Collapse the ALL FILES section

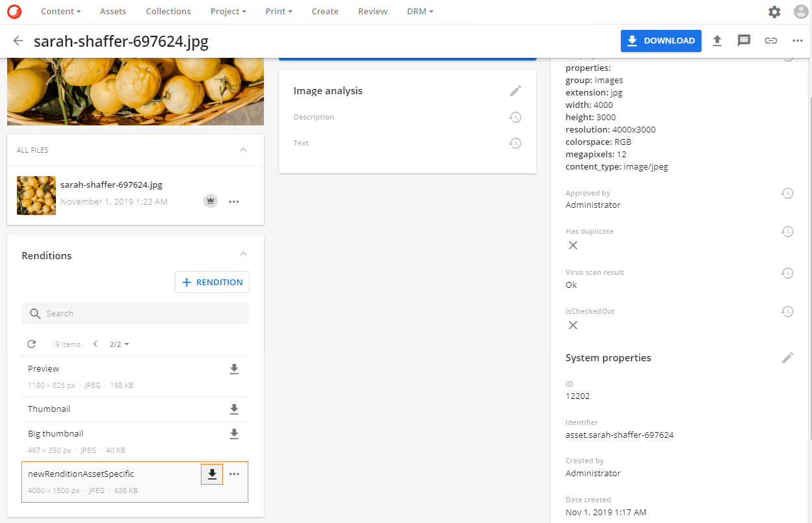[x=243, y=149]
